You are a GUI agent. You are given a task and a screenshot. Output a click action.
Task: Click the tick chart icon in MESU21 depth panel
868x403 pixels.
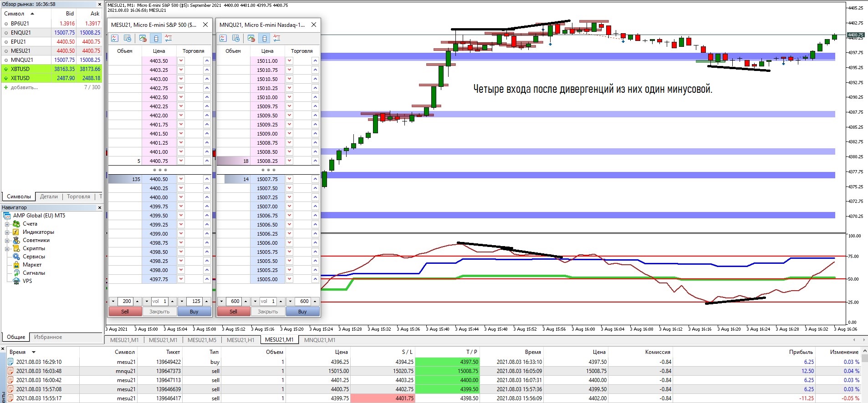(x=115, y=38)
